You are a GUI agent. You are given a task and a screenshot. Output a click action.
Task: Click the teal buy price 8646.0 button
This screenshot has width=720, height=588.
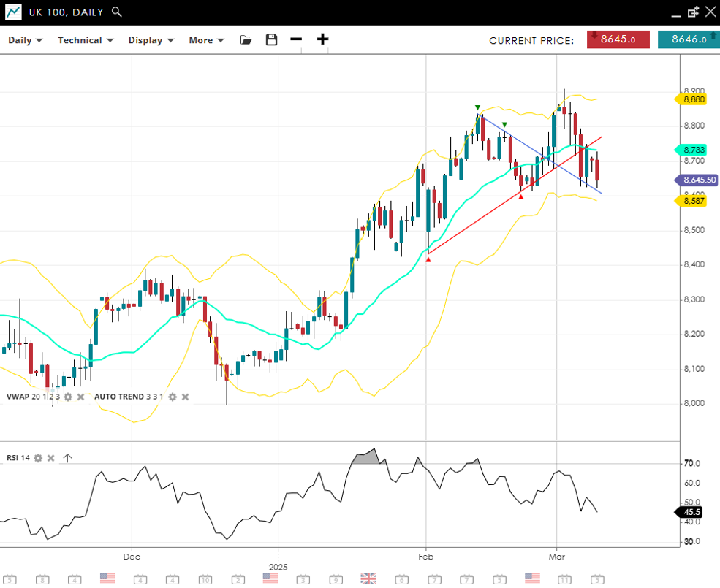688,39
